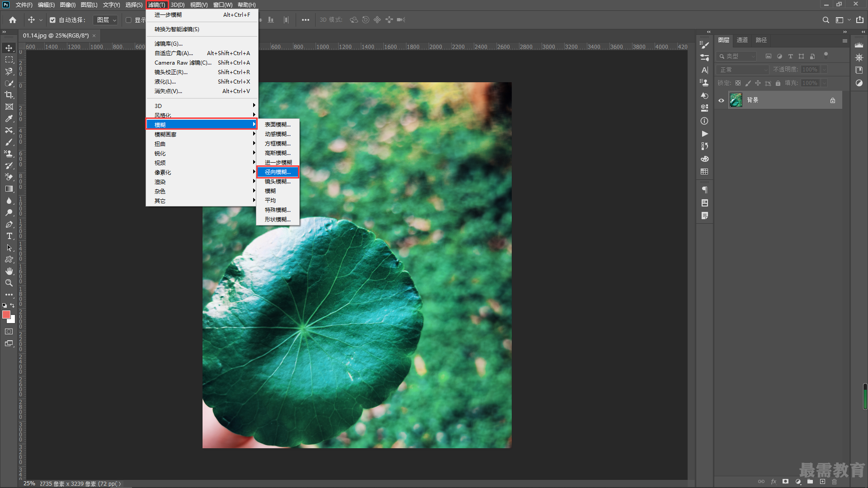The width and height of the screenshot is (868, 488).
Task: Open the workspace switcher dropdown
Action: click(843, 20)
